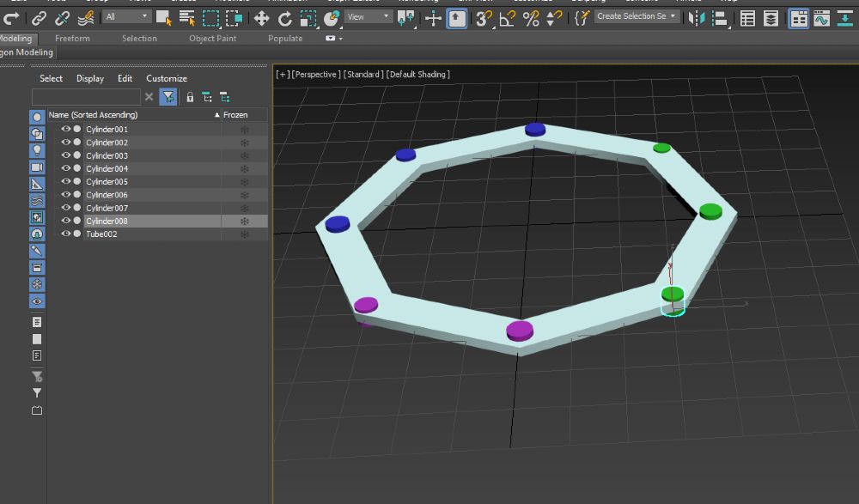Click the Mirror tool icon
The width and height of the screenshot is (859, 504).
coord(697,19)
